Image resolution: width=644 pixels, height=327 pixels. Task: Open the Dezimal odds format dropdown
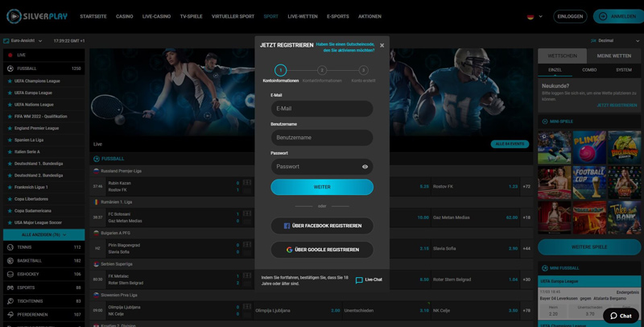click(x=615, y=40)
